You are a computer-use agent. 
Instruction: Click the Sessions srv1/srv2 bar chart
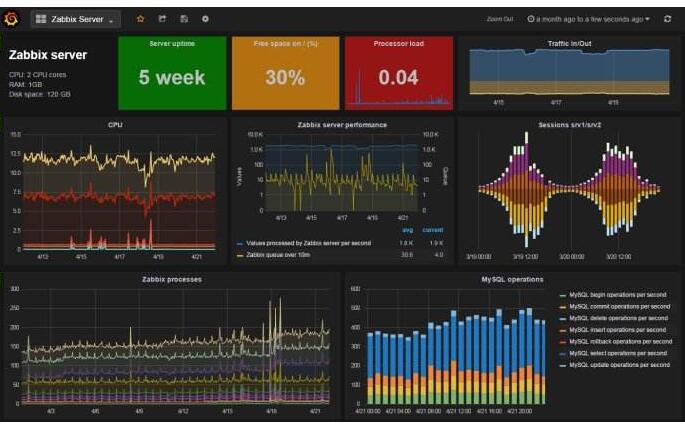pos(569,190)
